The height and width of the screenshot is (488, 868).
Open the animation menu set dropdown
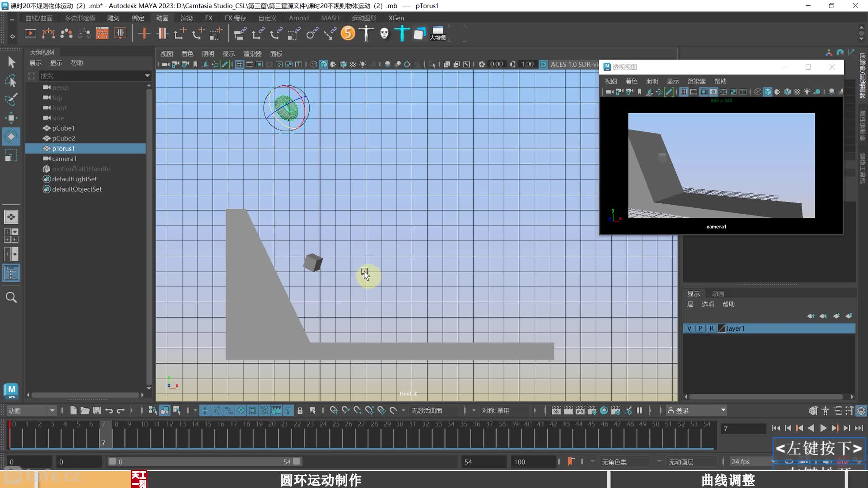click(x=31, y=411)
